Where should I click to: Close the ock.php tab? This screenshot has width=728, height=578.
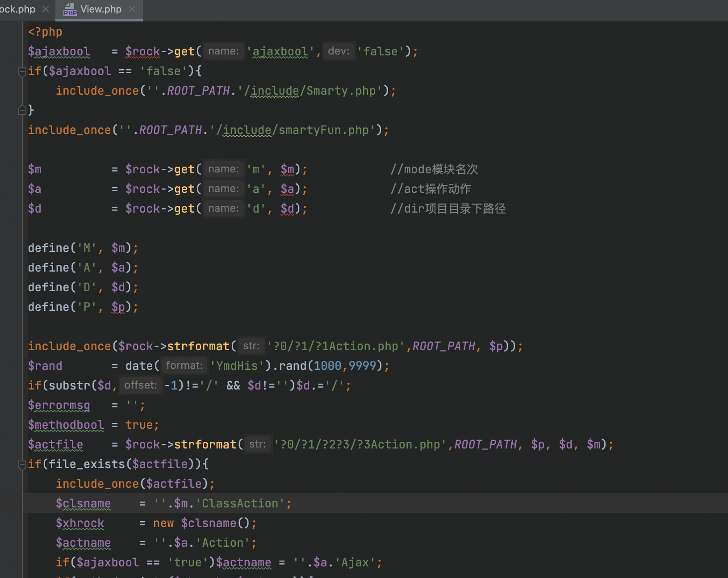[x=46, y=9]
